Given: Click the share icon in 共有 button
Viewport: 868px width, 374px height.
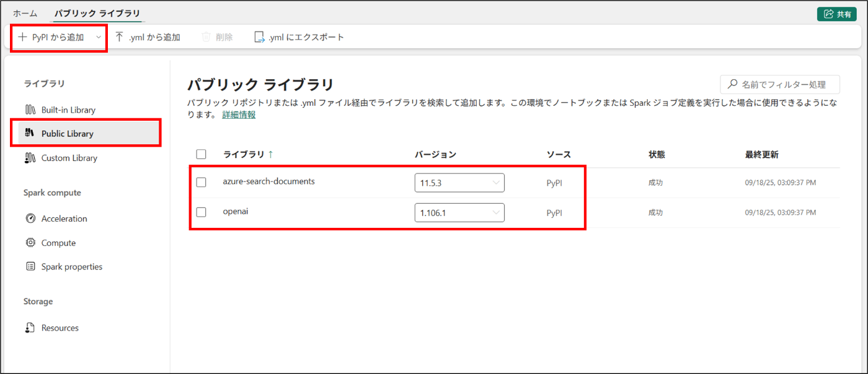Looking at the screenshot, I should tap(828, 14).
